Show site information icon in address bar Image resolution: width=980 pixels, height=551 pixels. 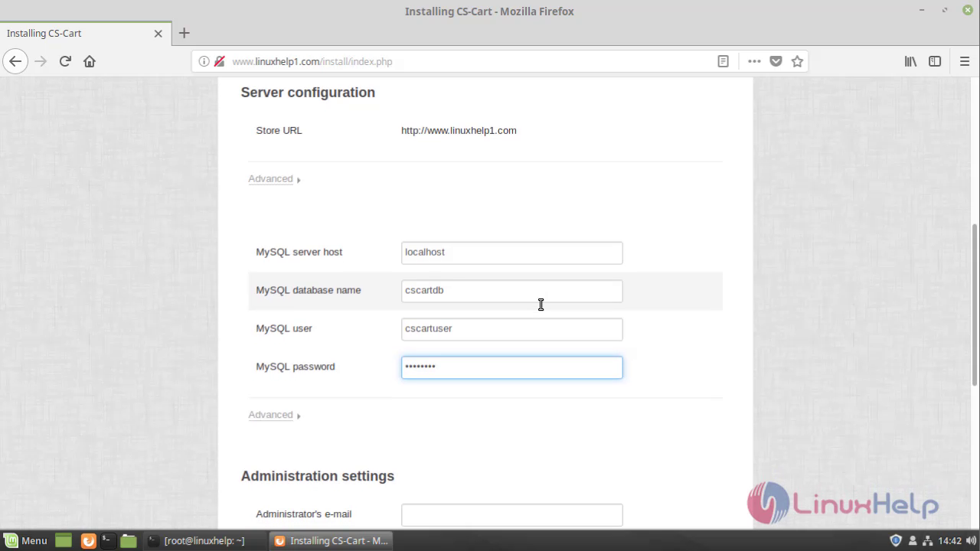[204, 61]
